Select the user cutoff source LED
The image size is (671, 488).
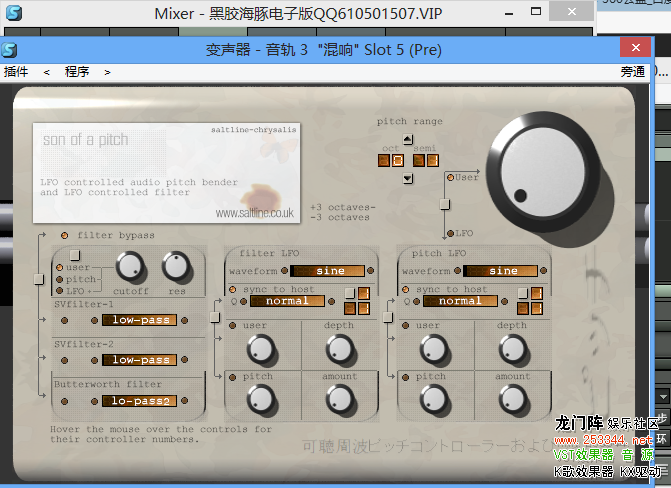pos(59,268)
